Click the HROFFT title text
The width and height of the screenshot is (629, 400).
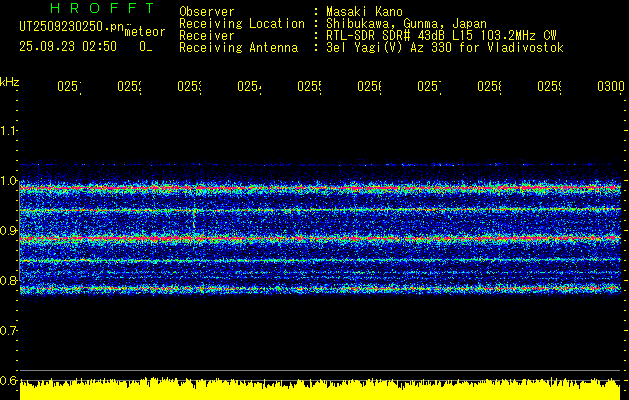point(103,8)
